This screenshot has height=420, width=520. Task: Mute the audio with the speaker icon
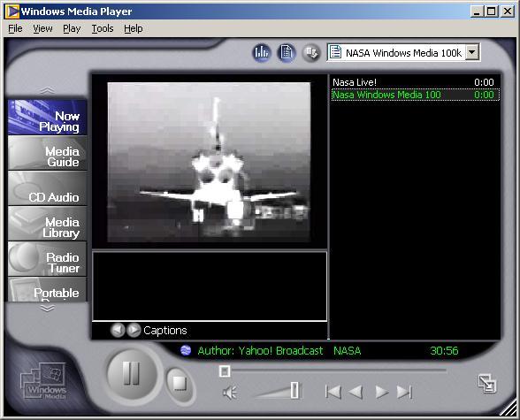pos(230,393)
